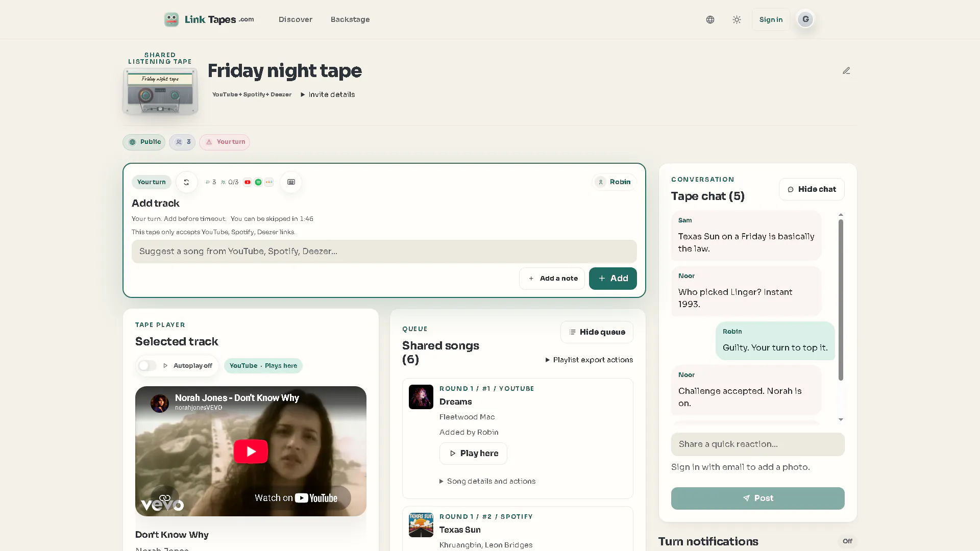Click the YouTube source icon
The width and height of the screenshot is (980, 551).
[248, 182]
